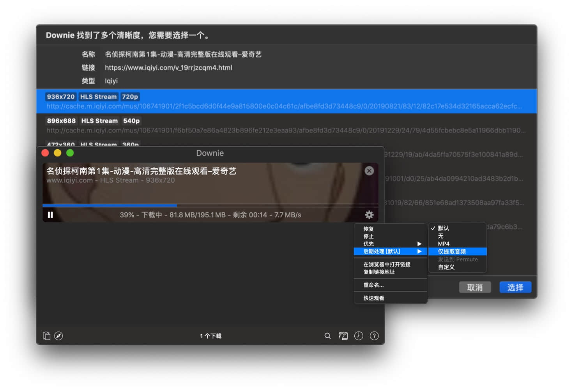Choose 快速观看 in the context menu
Screen dimensions: 573x392
[390, 298]
